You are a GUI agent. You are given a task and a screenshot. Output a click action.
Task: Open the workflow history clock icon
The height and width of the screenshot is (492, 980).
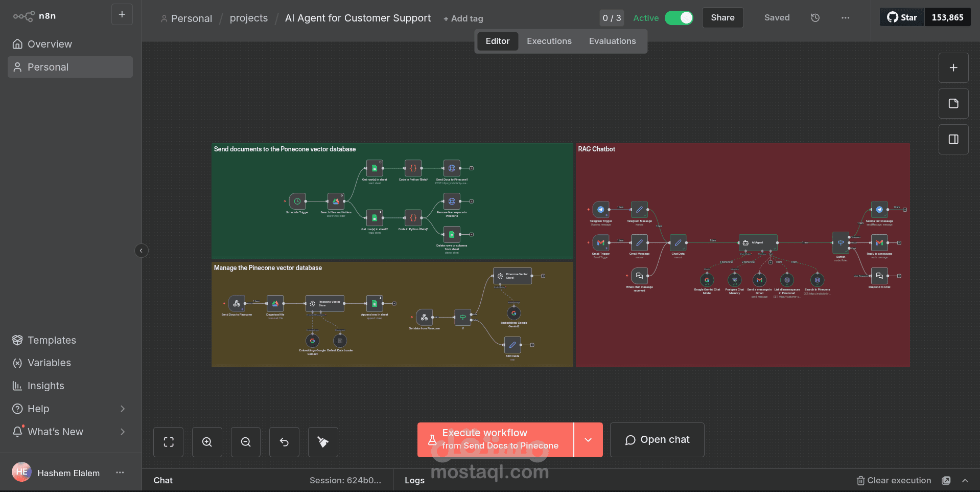tap(815, 18)
